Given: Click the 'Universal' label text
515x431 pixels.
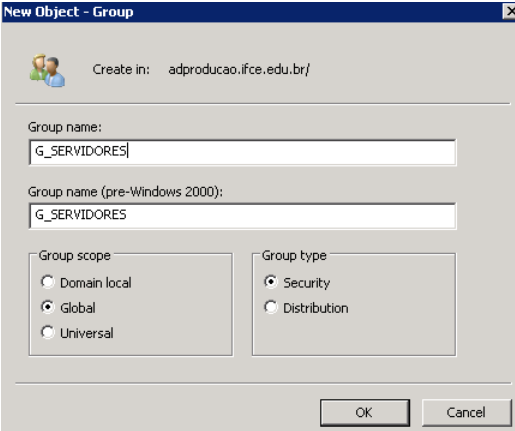Looking at the screenshot, I should (87, 333).
